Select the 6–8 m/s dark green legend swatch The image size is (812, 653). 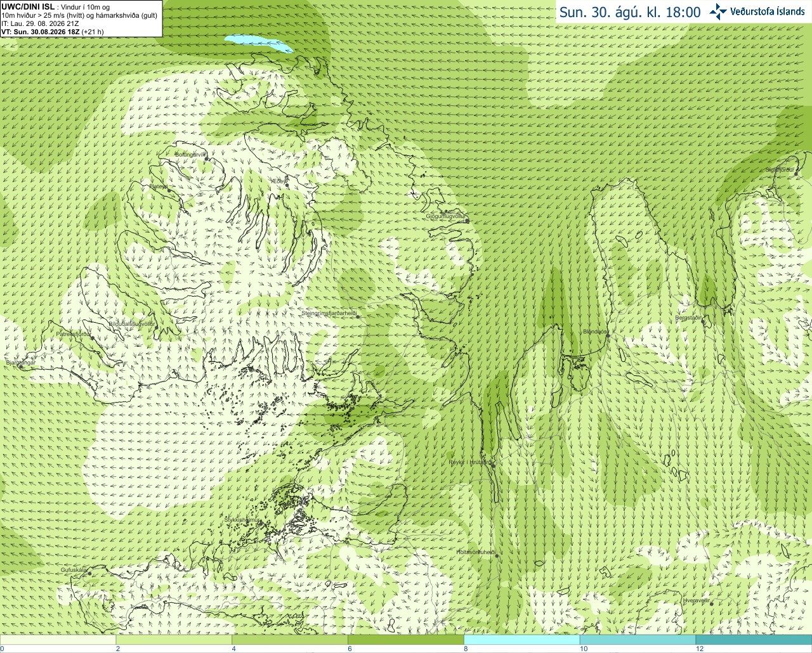pyautogui.click(x=406, y=640)
